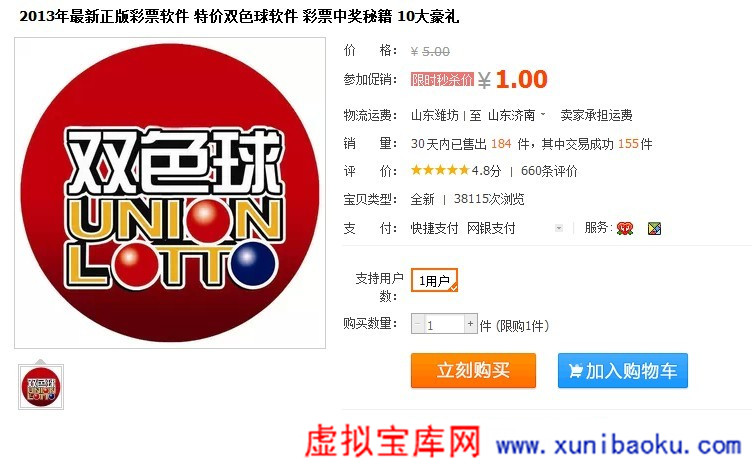Increase purchase quantity with plus button
The image size is (755, 470).
click(x=470, y=324)
